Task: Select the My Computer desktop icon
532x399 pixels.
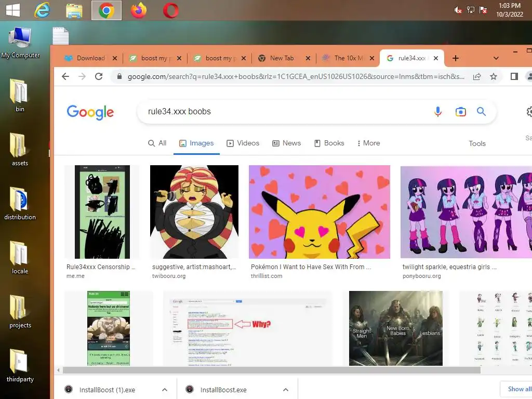Action: [20, 43]
